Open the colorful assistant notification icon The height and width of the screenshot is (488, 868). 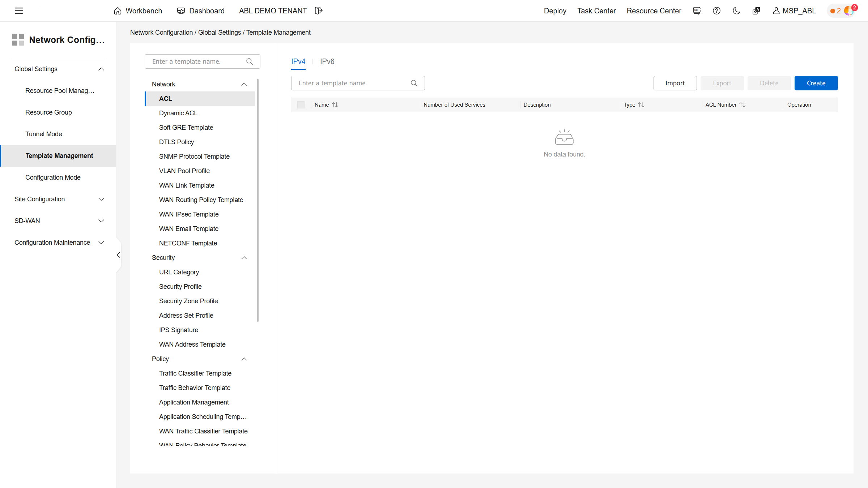[849, 11]
